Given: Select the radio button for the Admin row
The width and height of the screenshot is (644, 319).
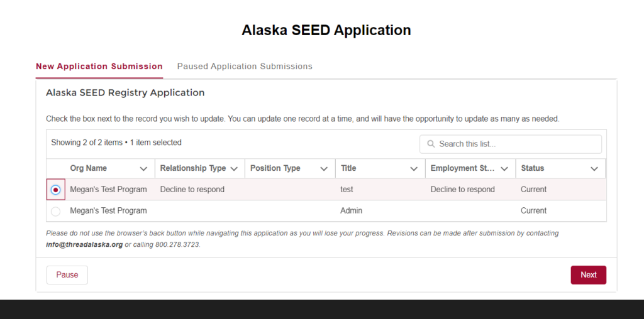Looking at the screenshot, I should 55,211.
